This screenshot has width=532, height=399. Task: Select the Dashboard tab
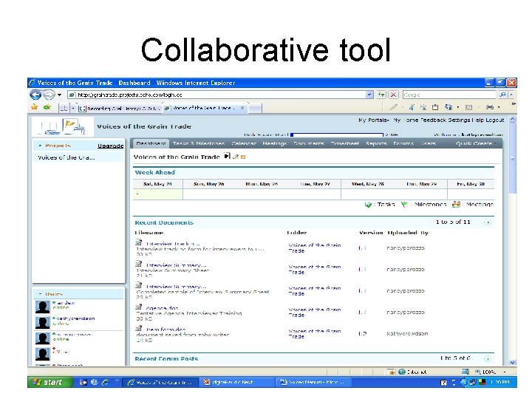pyautogui.click(x=151, y=143)
